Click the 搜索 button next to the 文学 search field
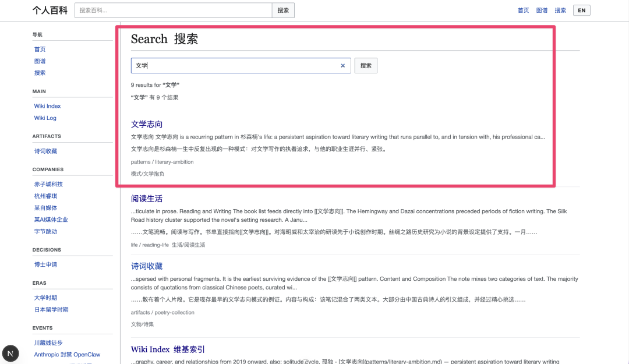The width and height of the screenshot is (629, 364). (x=366, y=66)
